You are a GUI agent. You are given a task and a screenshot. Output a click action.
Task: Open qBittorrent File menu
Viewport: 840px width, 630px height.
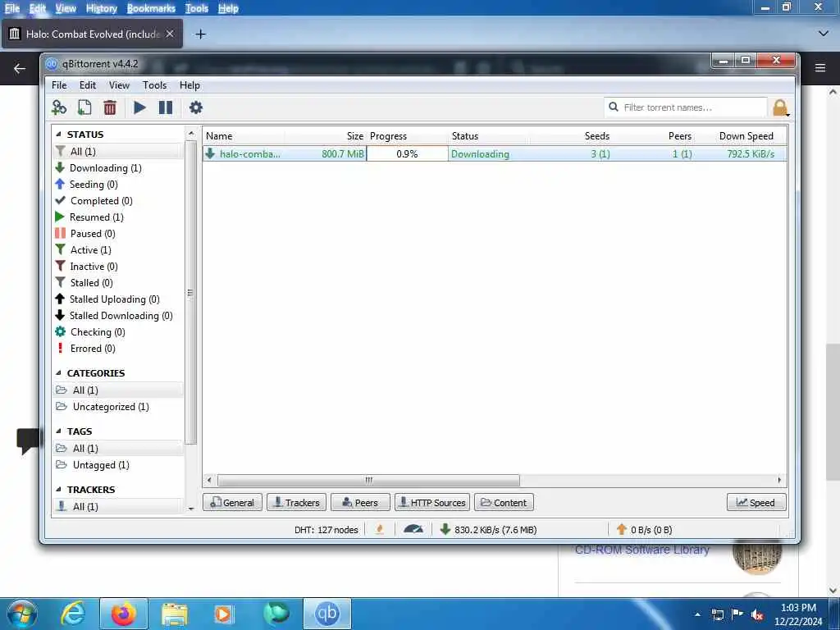click(x=59, y=85)
